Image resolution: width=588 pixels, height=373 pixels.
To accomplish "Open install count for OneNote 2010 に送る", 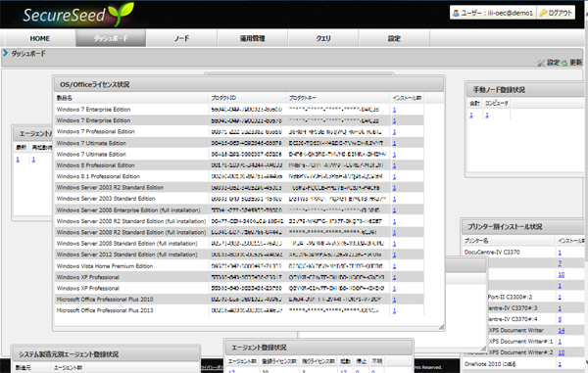I will click(560, 364).
